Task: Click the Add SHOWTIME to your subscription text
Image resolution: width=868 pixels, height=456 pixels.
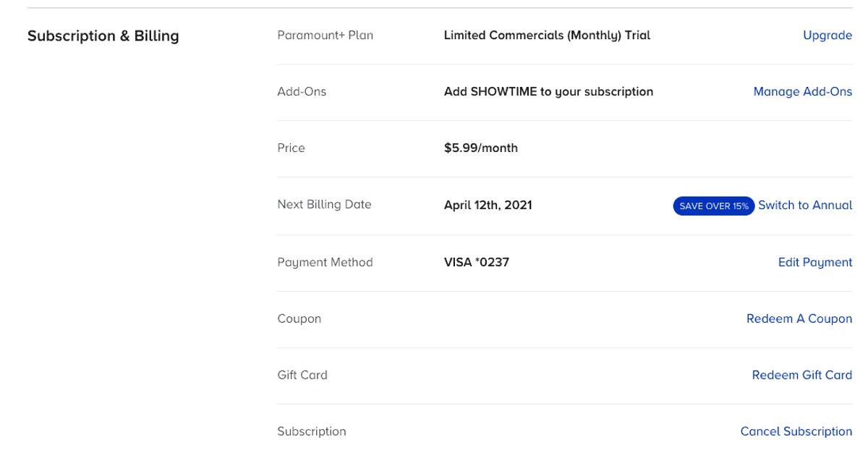Action: 549,91
